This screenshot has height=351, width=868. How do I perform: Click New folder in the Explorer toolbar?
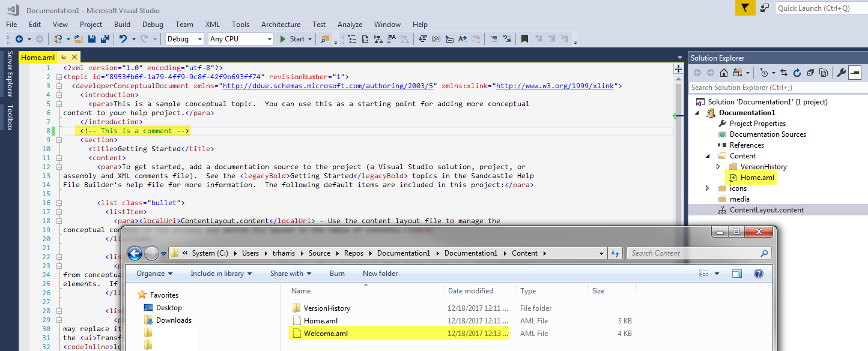[380, 274]
